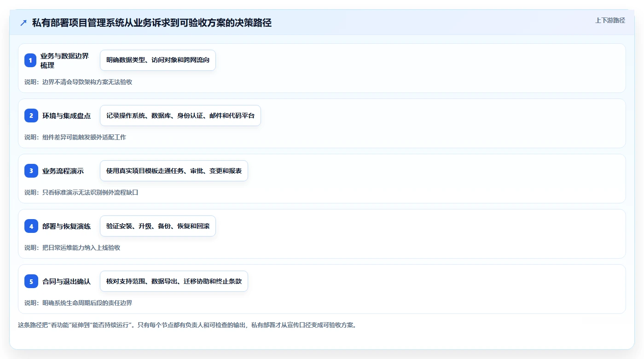Open the 明确数据类型、访问对象和跨网流向 chip

click(x=158, y=60)
